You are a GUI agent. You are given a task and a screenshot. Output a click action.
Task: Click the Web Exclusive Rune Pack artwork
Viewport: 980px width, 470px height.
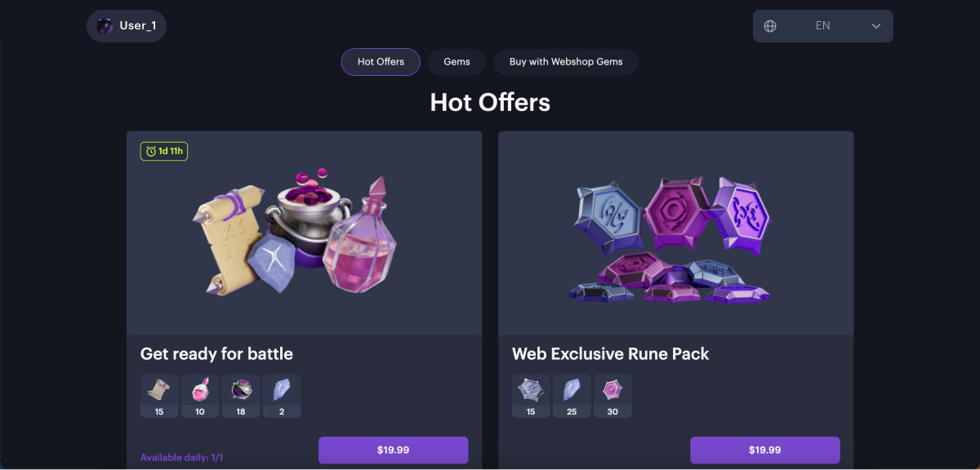tap(675, 237)
